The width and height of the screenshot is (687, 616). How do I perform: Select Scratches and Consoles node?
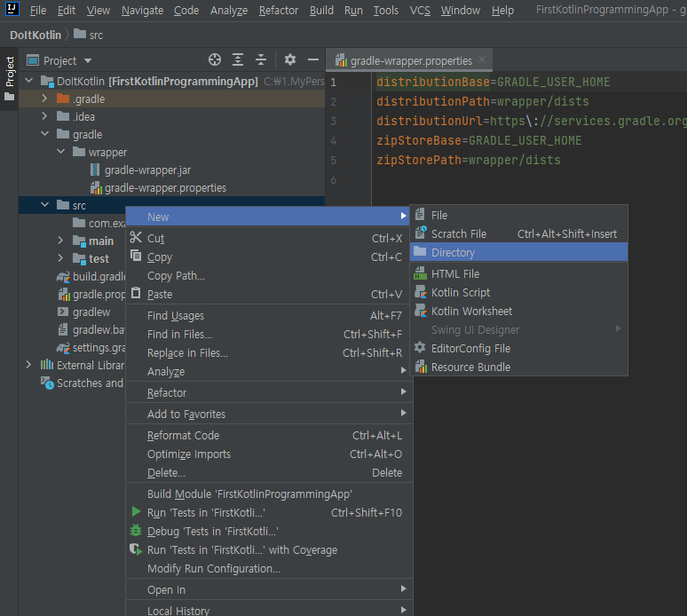coord(83,383)
